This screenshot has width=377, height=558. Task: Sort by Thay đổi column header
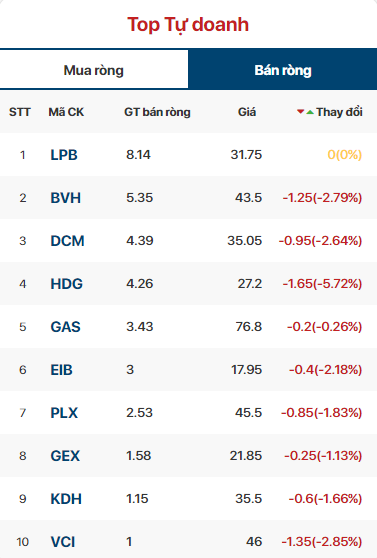pos(339,112)
